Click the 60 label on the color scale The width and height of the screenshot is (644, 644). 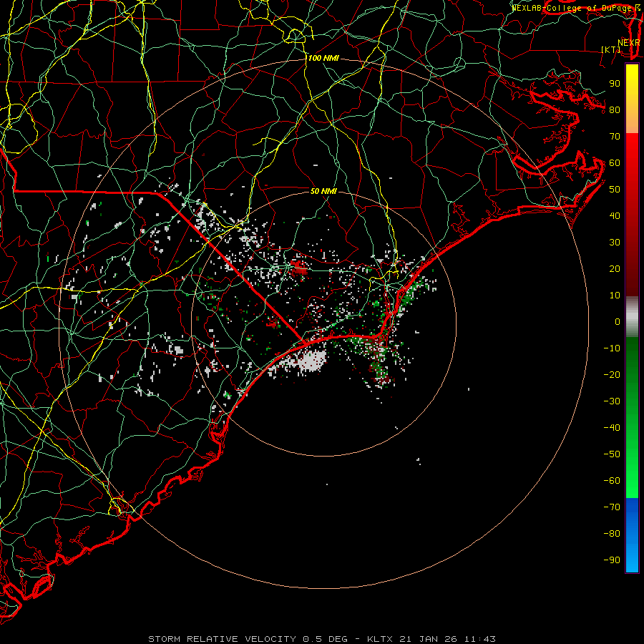coord(615,163)
